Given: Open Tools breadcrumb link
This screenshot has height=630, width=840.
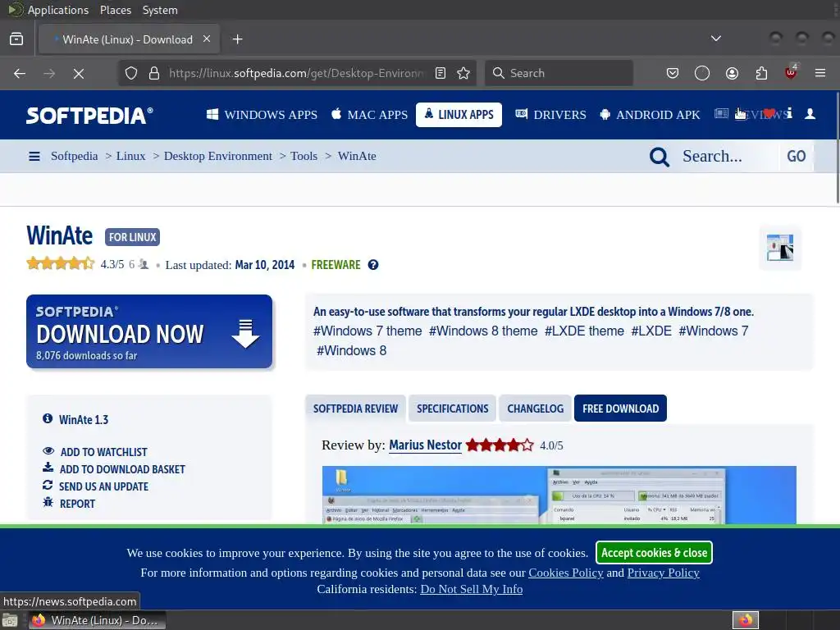Looking at the screenshot, I should (304, 156).
